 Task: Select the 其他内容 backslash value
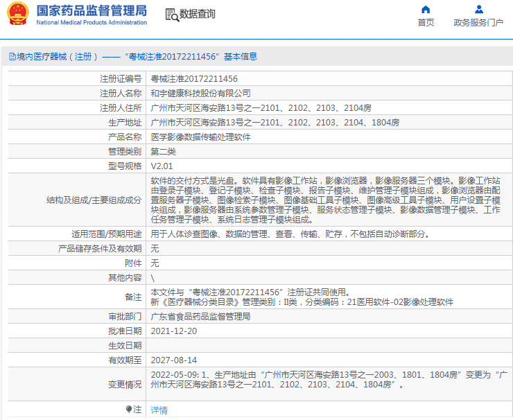(x=153, y=278)
